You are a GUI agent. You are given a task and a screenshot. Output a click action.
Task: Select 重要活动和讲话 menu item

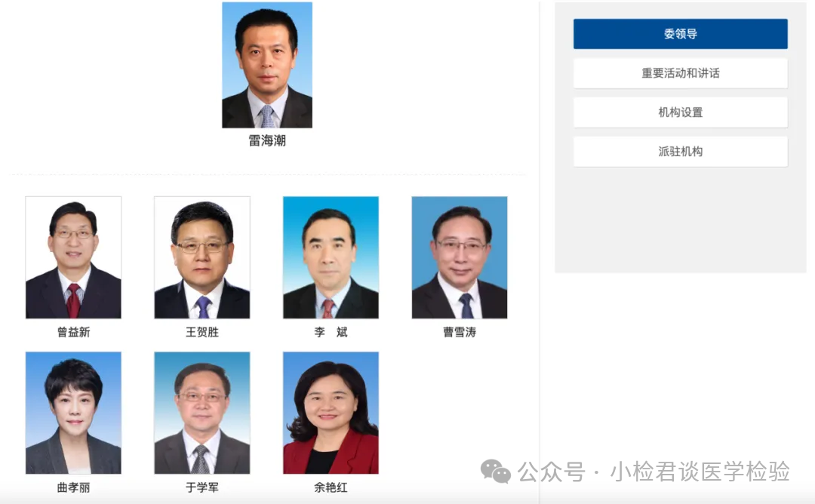click(681, 73)
